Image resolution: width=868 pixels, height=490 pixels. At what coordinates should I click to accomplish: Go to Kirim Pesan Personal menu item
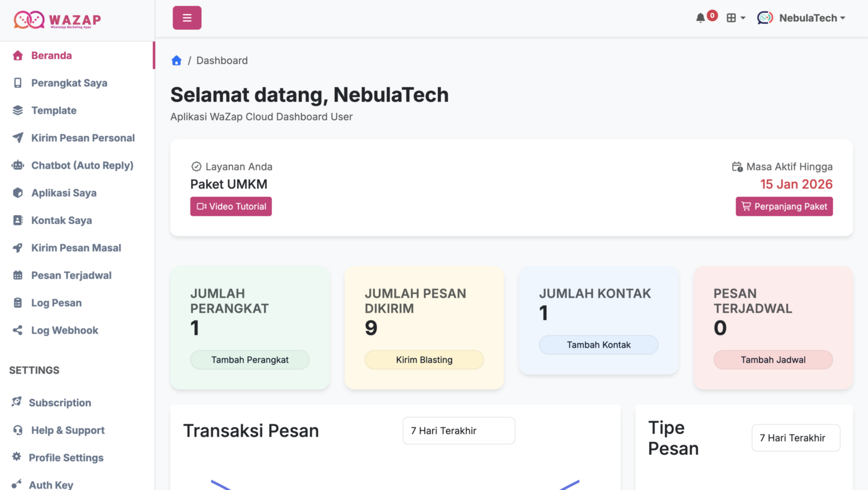click(x=82, y=138)
